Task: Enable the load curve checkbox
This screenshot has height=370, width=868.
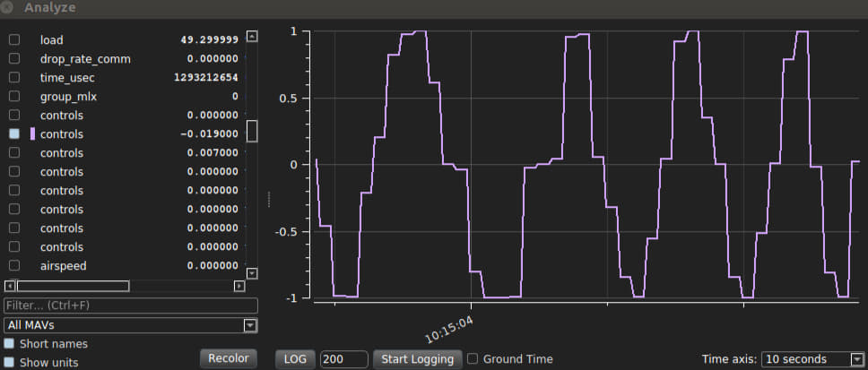Action: click(14, 39)
